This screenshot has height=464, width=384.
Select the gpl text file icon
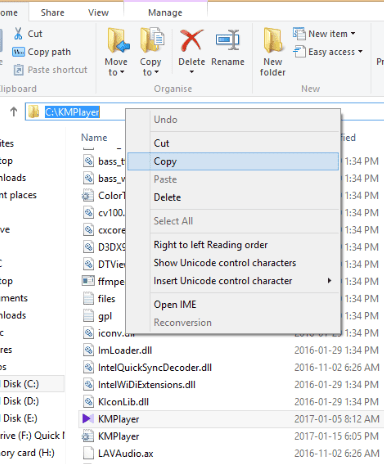(88, 316)
